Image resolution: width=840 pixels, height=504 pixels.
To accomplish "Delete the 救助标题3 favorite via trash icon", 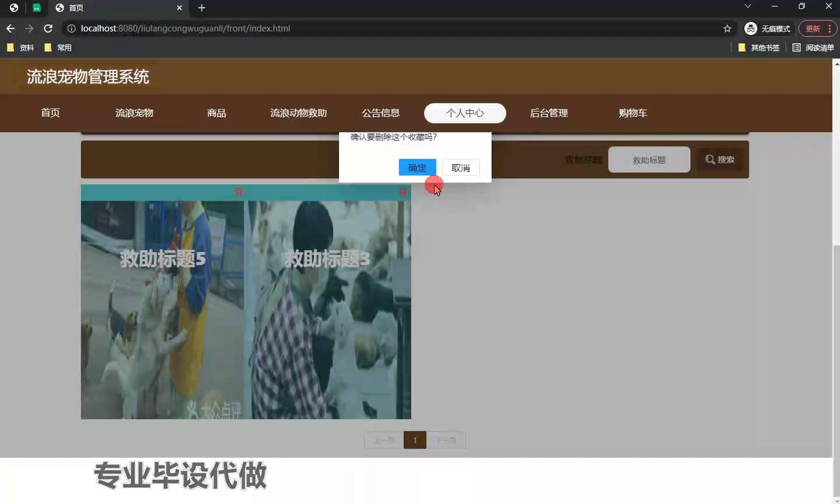I will [x=403, y=192].
